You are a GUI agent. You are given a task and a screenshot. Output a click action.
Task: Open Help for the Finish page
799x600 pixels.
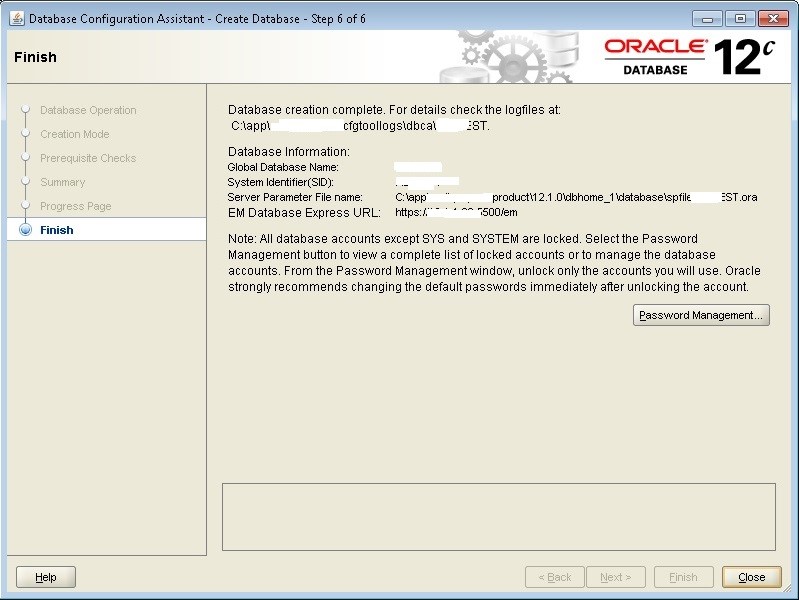tap(46, 577)
